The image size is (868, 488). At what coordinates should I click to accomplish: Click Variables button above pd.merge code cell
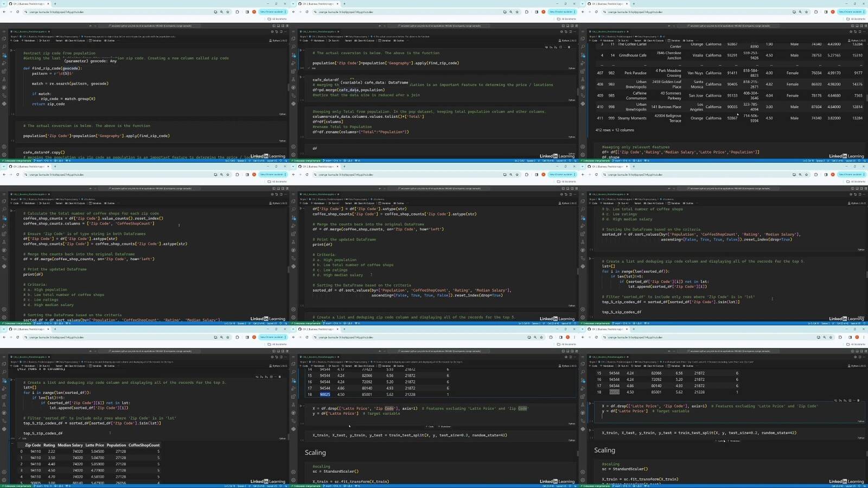386,41
